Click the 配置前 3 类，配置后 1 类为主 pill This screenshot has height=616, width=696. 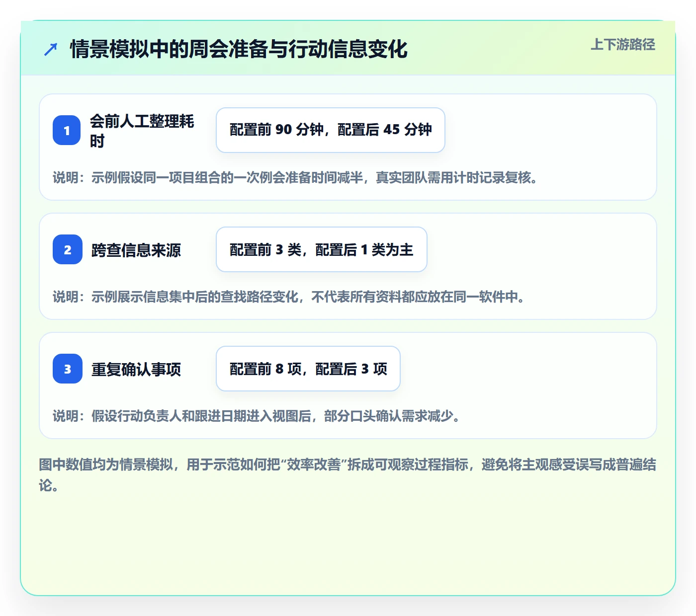coord(322,249)
